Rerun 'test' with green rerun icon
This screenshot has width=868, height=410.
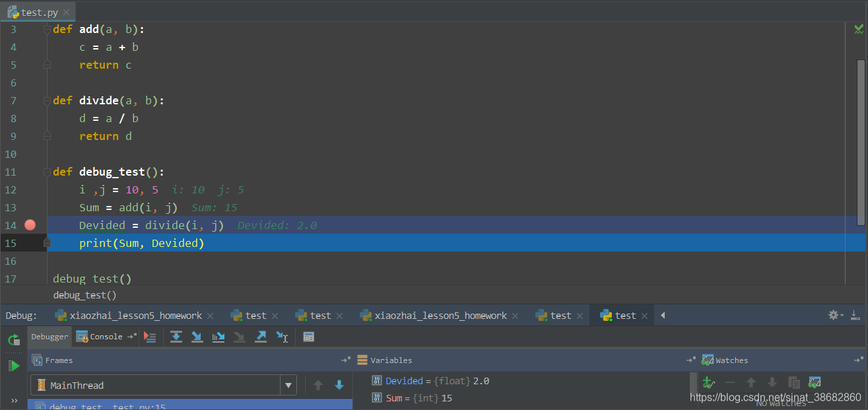tap(14, 340)
